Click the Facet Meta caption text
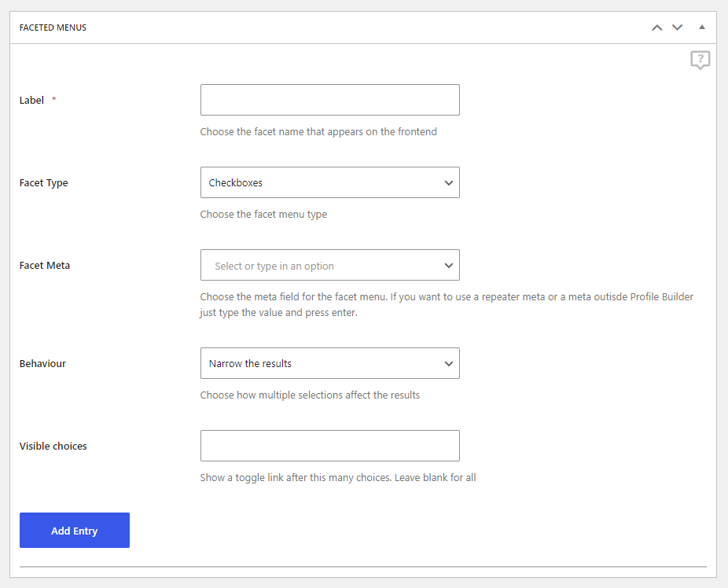The height and width of the screenshot is (588, 728). pos(45,266)
